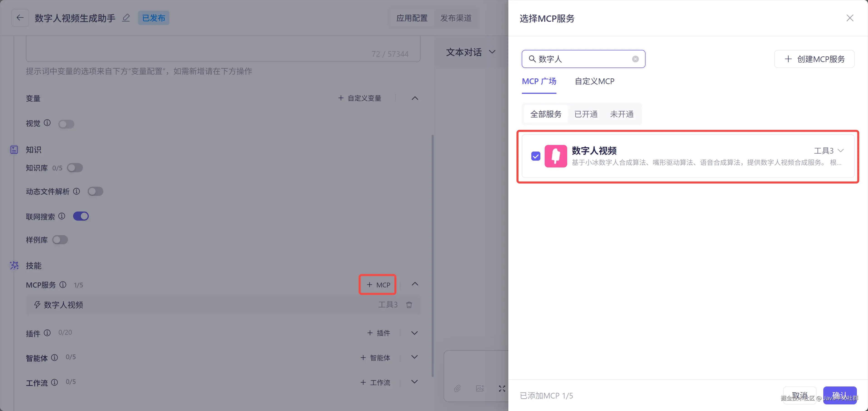This screenshot has width=868, height=411.
Task: Delete the 数字人视频 MCP with trash icon
Action: pyautogui.click(x=409, y=305)
